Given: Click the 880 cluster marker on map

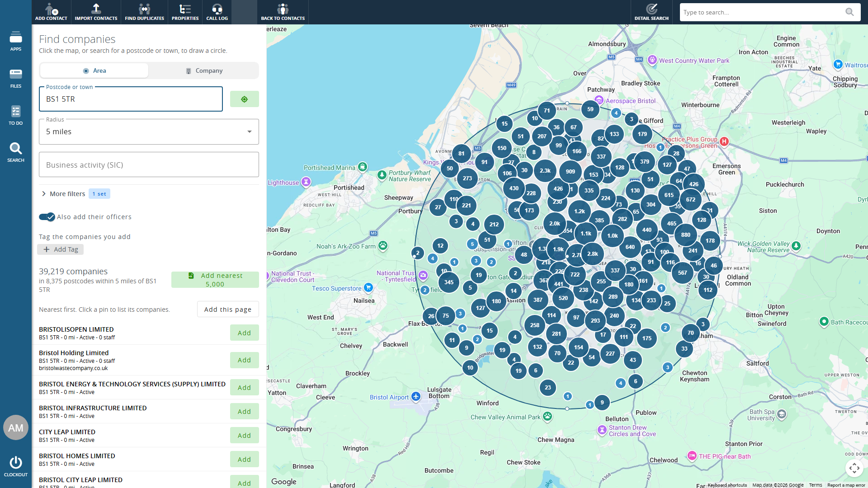Looking at the screenshot, I should pos(685,235).
